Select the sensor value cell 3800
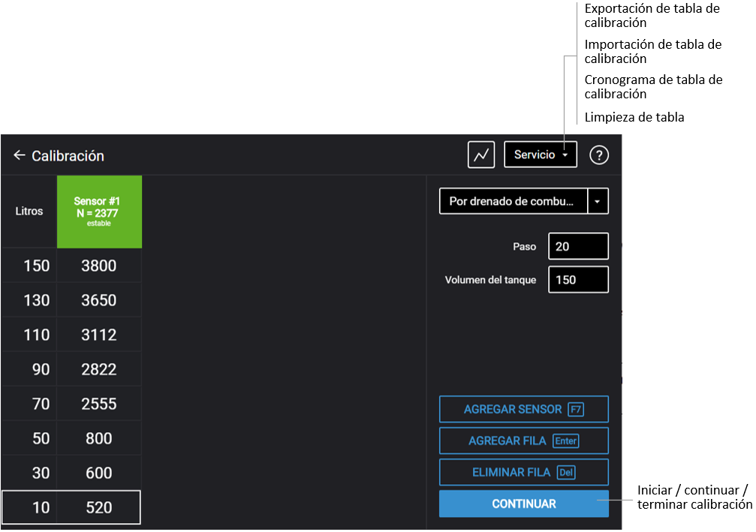756x532 pixels. (99, 266)
